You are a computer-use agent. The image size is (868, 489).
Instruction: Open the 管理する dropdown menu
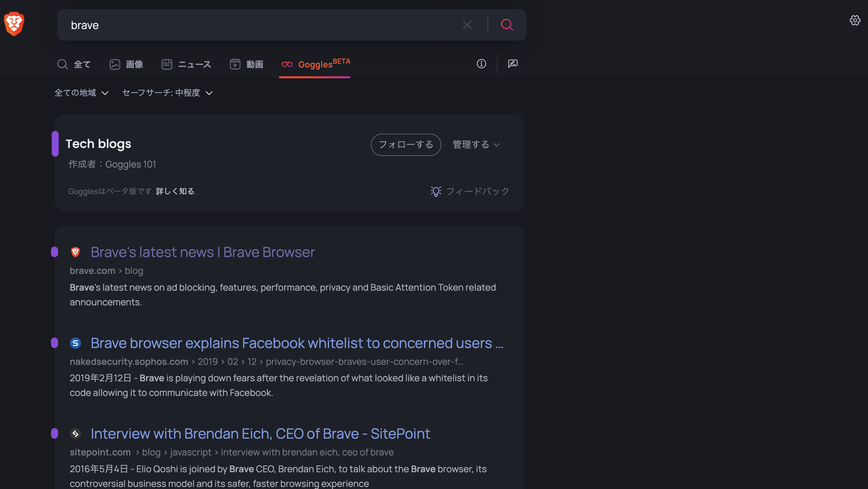click(x=476, y=144)
